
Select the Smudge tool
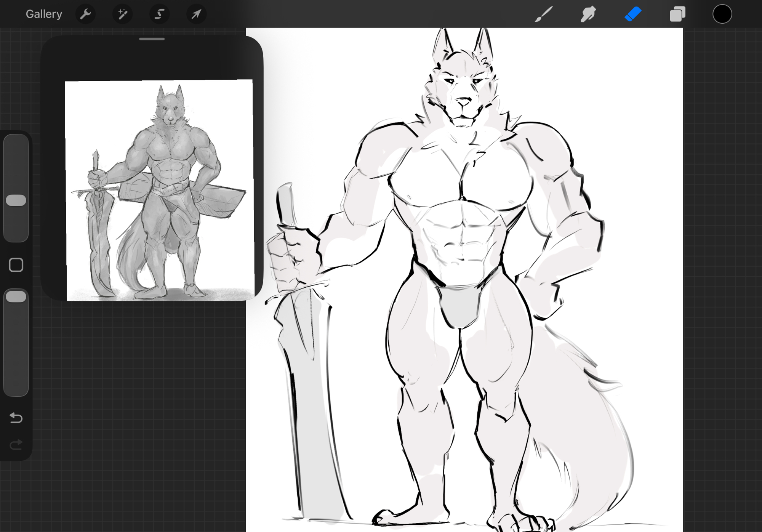click(588, 14)
